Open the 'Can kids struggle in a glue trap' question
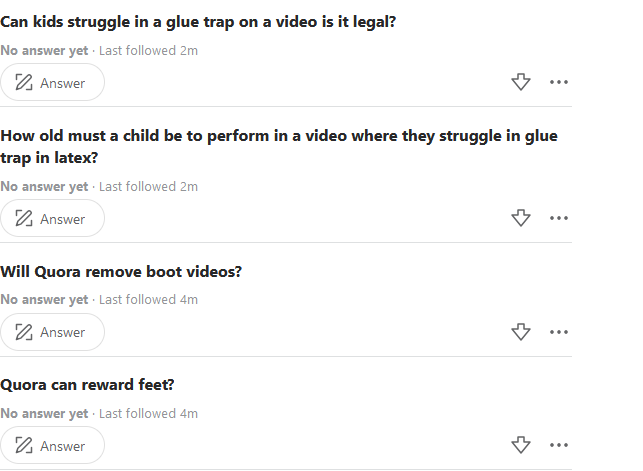The height and width of the screenshot is (471, 643). 198,21
